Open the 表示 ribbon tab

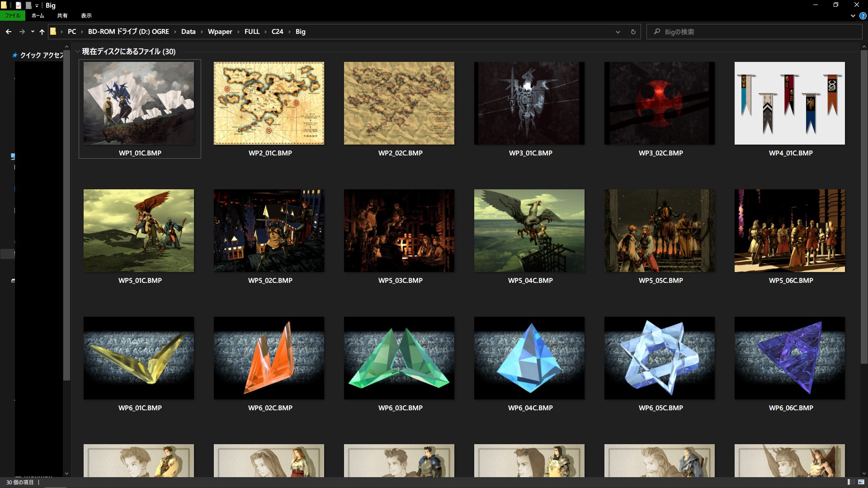tap(86, 16)
